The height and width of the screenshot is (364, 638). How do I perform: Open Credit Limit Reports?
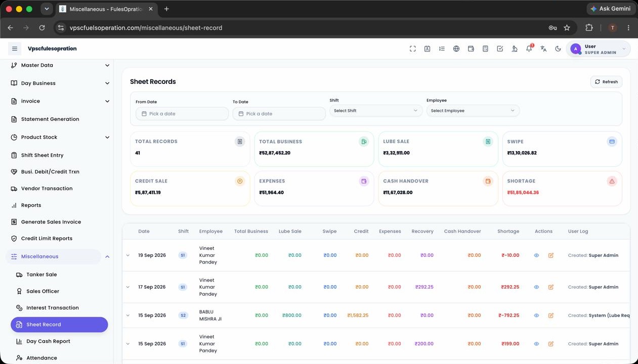coord(47,239)
